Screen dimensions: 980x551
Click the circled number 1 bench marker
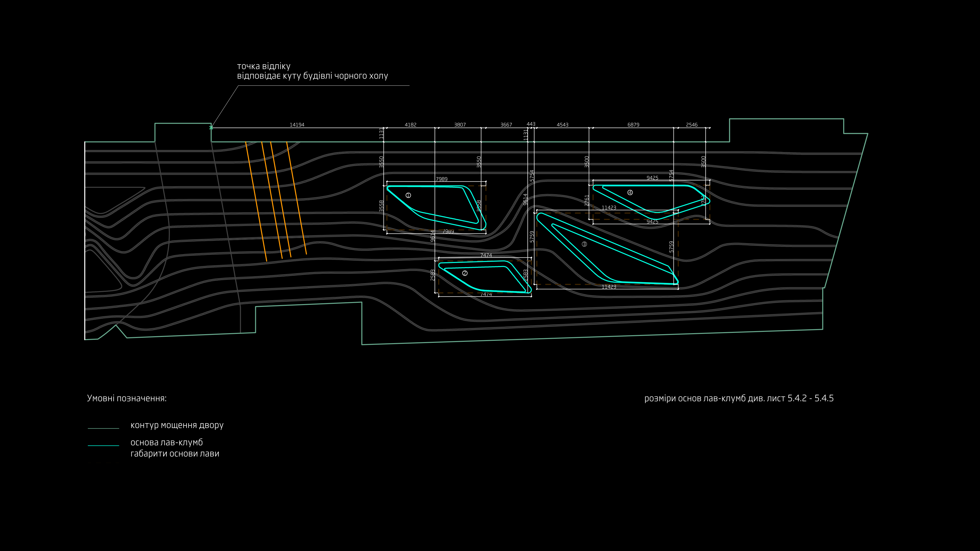[408, 195]
